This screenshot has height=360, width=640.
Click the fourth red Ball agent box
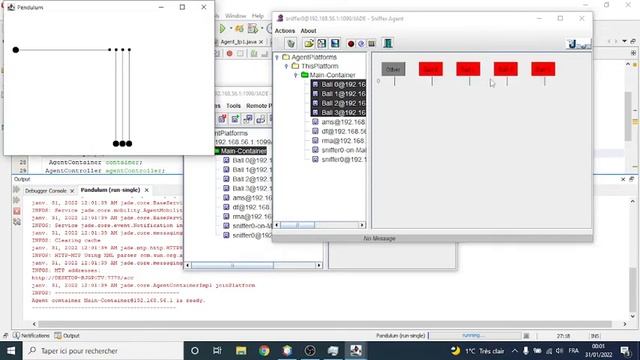543,69
